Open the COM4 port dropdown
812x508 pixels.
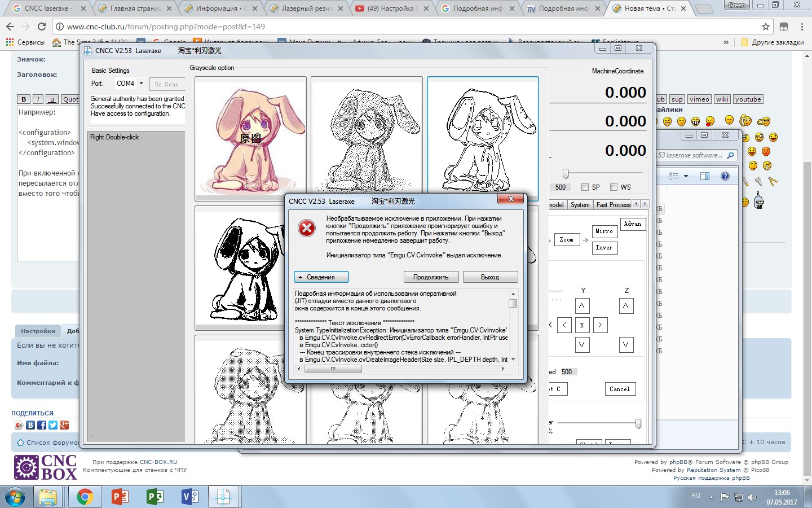coord(141,84)
